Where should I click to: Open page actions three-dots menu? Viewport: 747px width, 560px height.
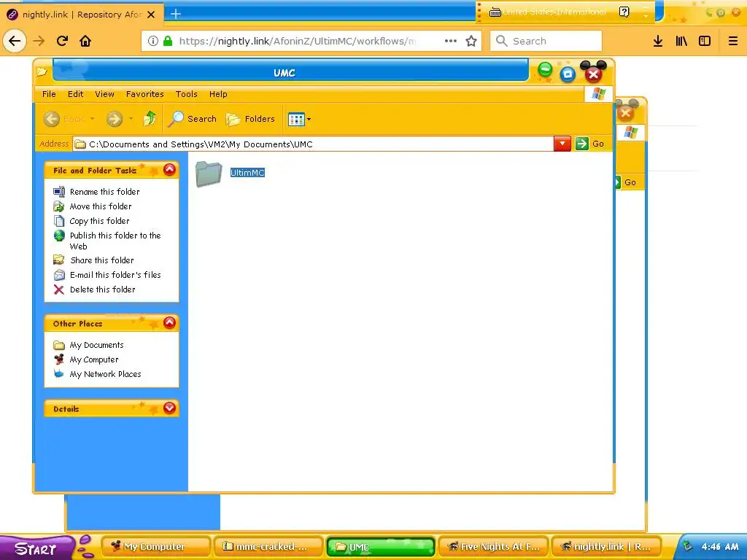450,41
